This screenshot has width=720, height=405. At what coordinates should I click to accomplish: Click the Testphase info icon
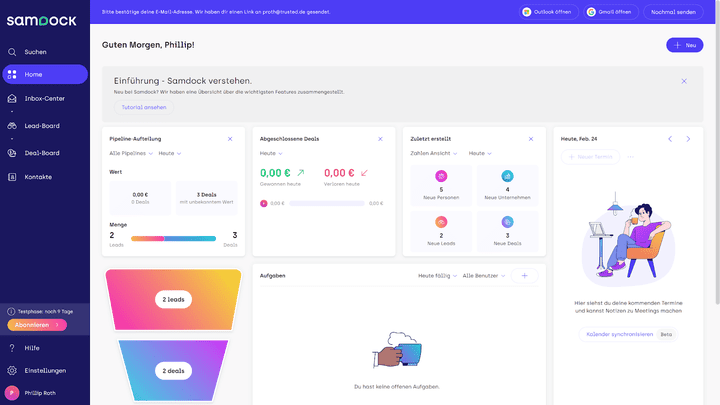click(11, 311)
